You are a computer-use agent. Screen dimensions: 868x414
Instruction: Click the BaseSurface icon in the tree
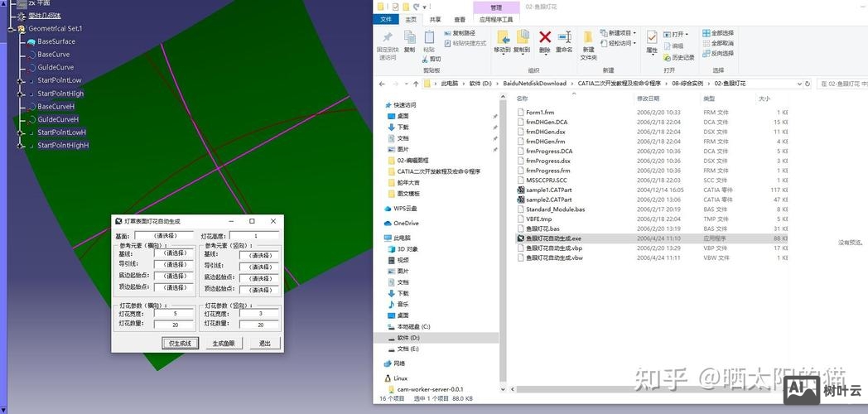pos(31,41)
